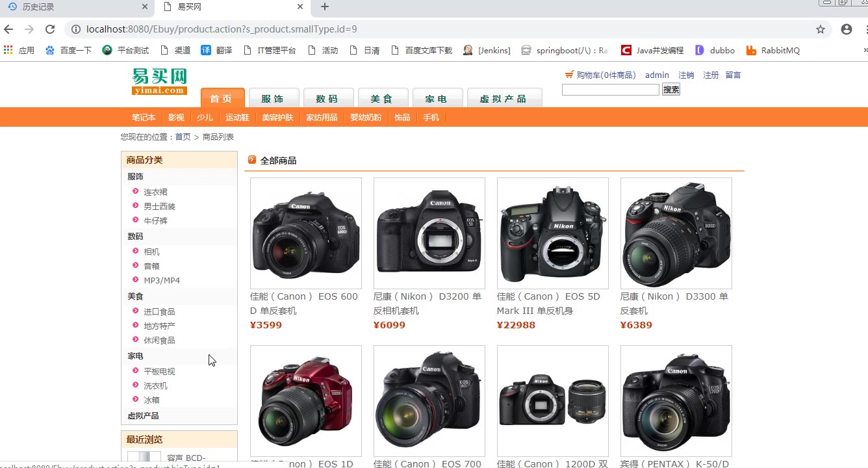Select the 美食 navigation tab

click(x=382, y=97)
